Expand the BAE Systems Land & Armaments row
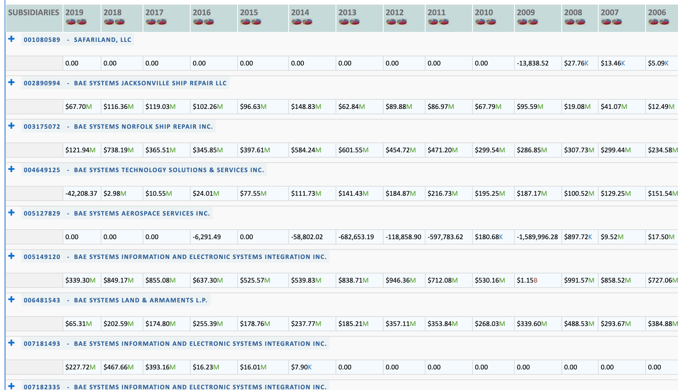Viewport: 678px width, 390px height. 11,299
